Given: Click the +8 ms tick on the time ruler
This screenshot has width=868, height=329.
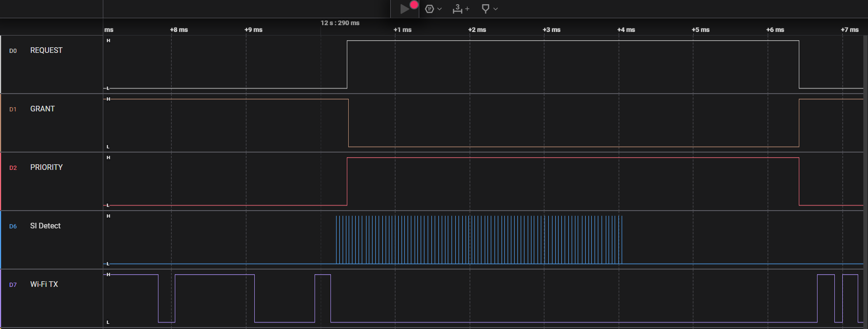Looking at the screenshot, I should (x=179, y=29).
